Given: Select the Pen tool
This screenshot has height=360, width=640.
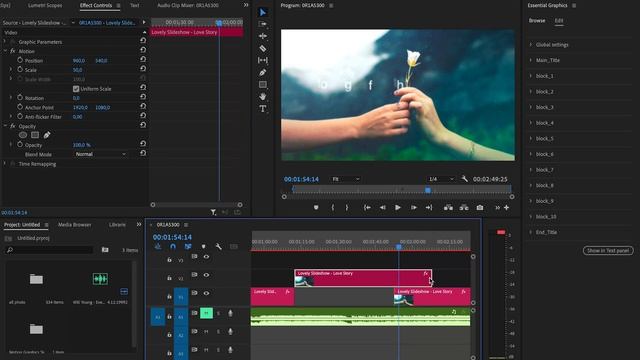Looking at the screenshot, I should [262, 72].
